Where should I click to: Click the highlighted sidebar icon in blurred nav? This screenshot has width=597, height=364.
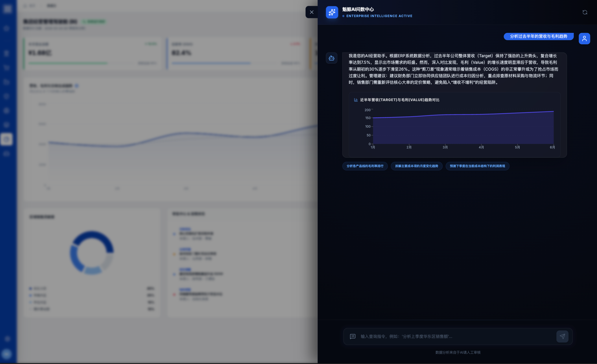click(x=7, y=139)
